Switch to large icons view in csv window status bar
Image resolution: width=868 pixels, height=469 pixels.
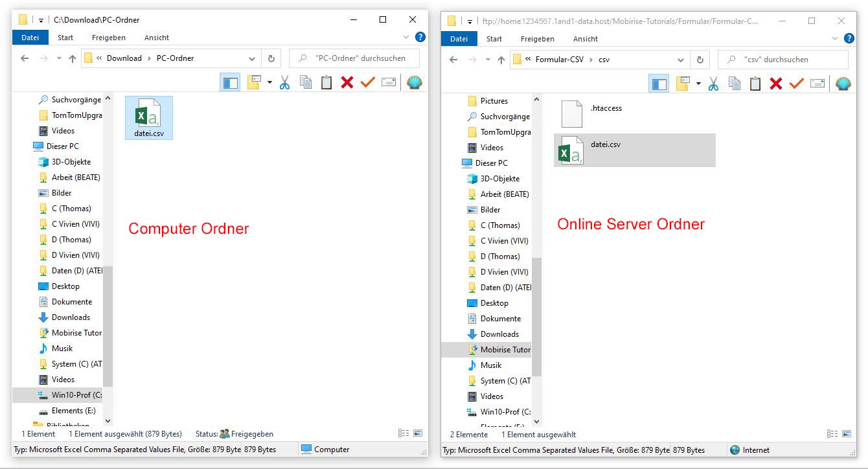[x=847, y=434]
